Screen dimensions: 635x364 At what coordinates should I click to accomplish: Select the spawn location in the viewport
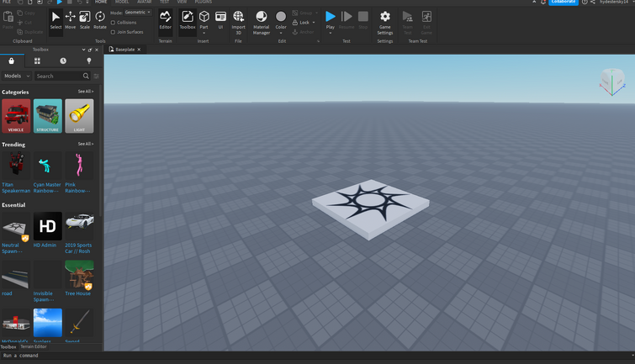370,208
